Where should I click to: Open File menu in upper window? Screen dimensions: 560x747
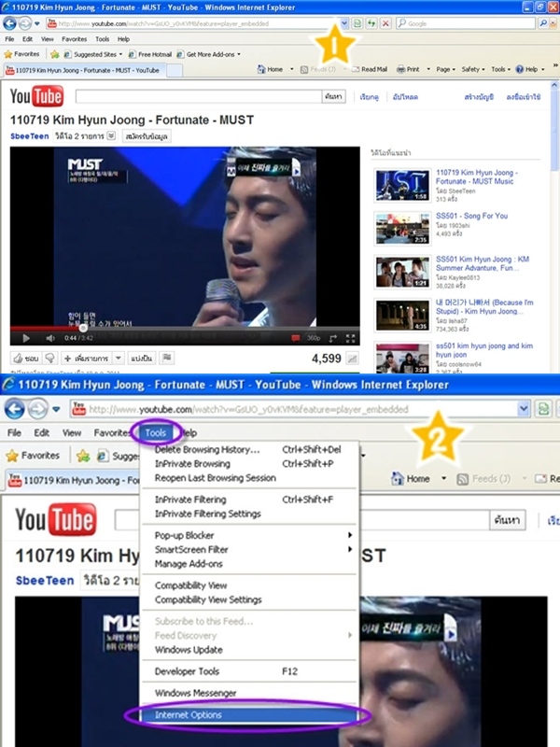[x=9, y=39]
